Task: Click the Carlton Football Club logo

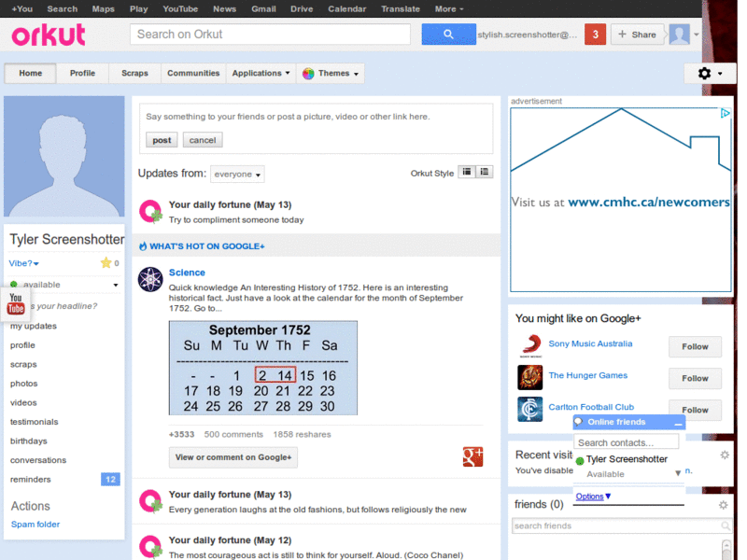Action: click(x=529, y=409)
